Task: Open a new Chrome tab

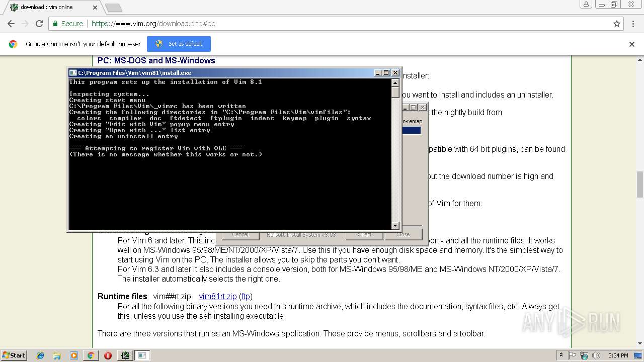Action: [x=113, y=8]
